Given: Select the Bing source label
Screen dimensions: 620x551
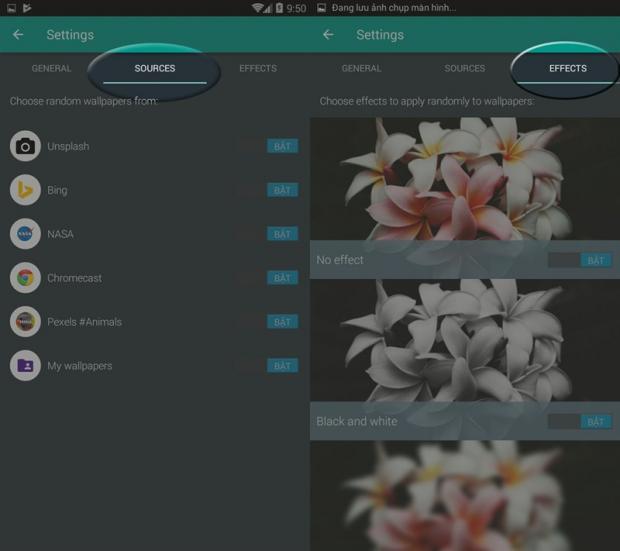Looking at the screenshot, I should click(58, 190).
